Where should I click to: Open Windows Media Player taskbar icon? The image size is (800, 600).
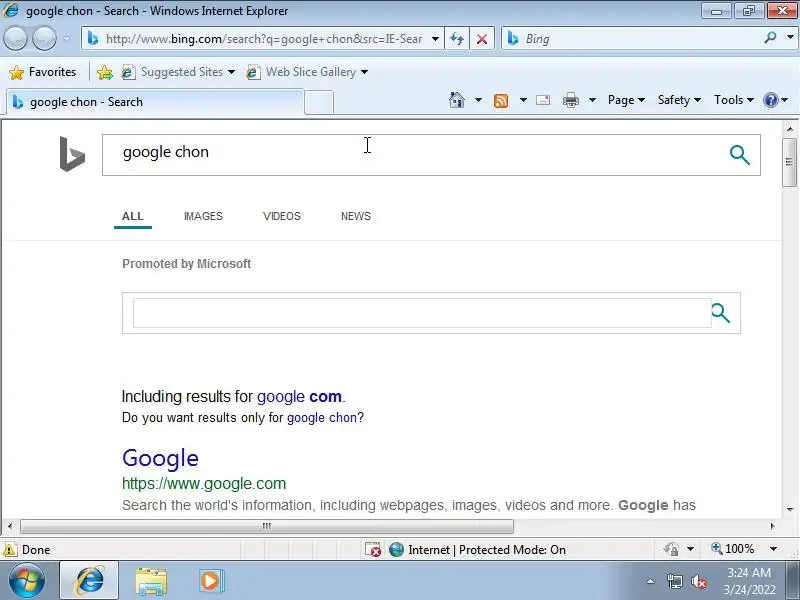tap(210, 581)
